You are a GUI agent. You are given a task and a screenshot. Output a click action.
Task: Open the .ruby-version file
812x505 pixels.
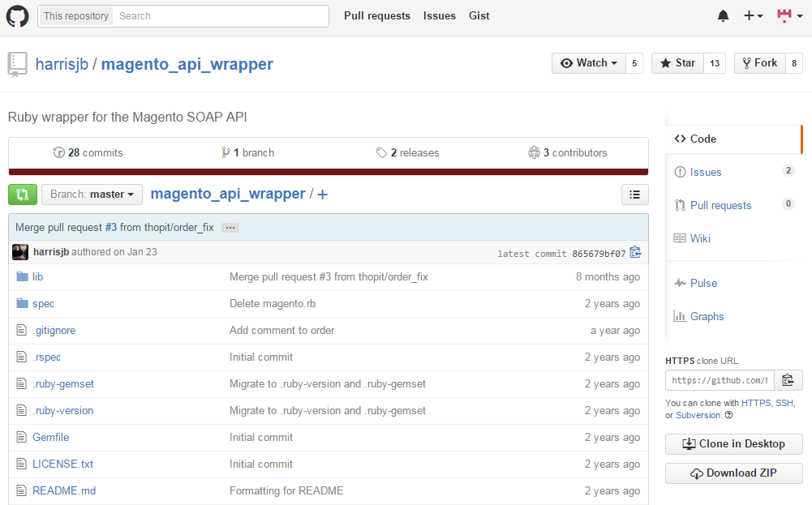(62, 410)
